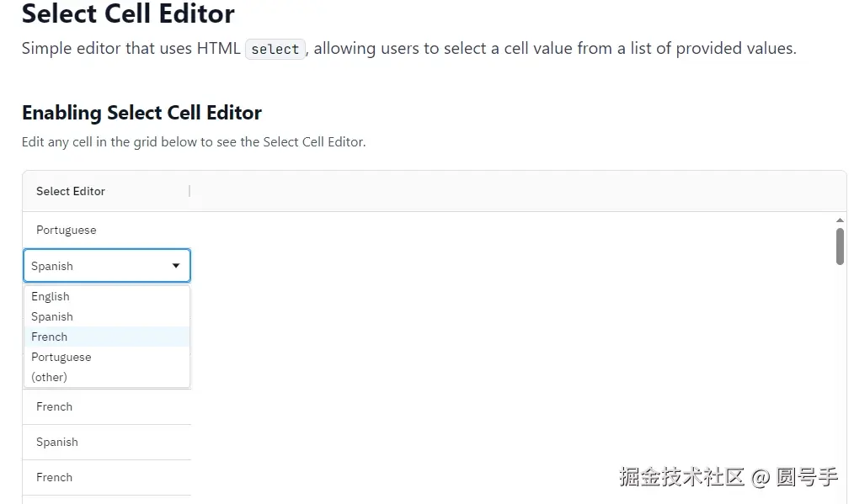Click the 圆号手 author name watermark
Image resolution: width=854 pixels, height=504 pixels.
pos(806,477)
